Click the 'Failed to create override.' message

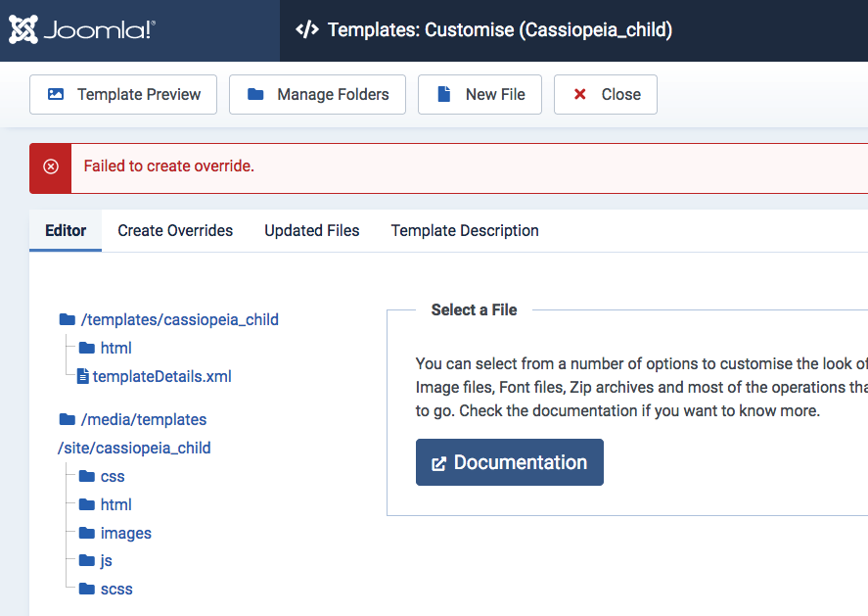tap(169, 166)
